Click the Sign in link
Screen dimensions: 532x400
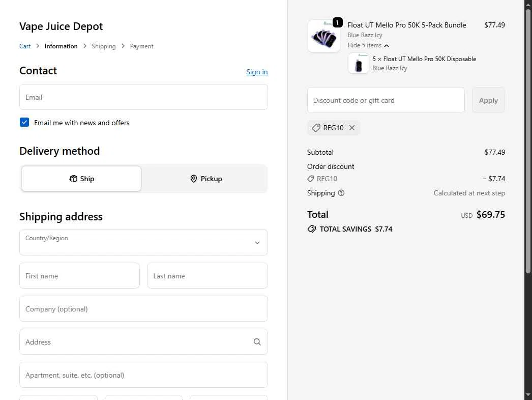tap(257, 72)
